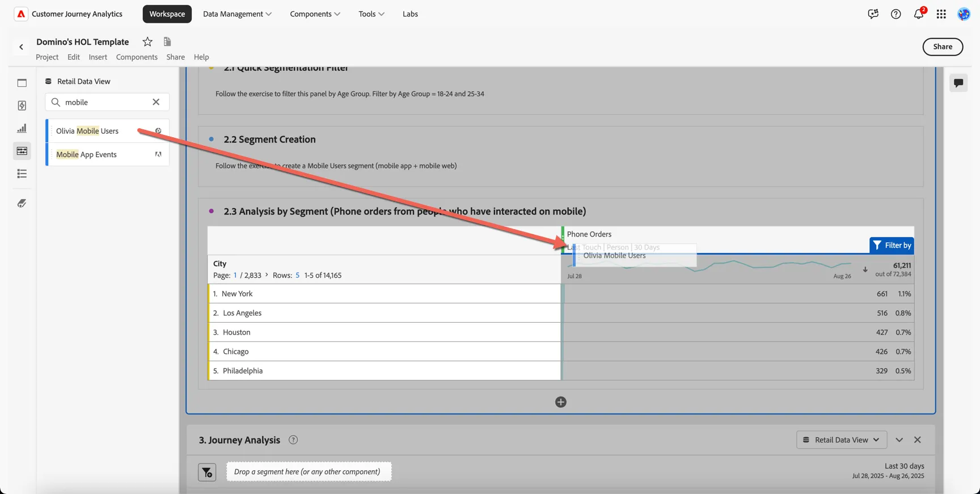Click the sort arrow in Phone Orders column
Viewport: 980px width, 494px height.
click(x=865, y=270)
